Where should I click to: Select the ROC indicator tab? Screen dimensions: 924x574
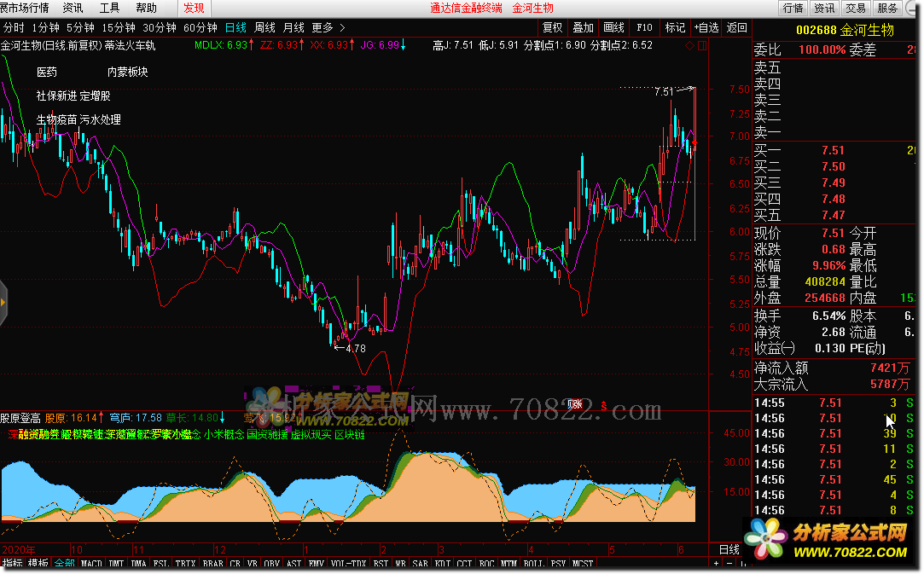tap(487, 564)
